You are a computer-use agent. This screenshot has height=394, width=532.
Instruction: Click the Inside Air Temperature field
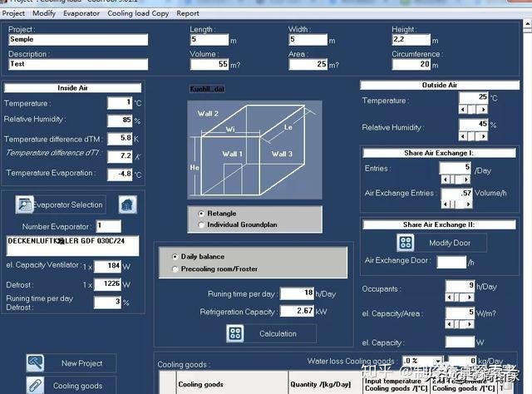click(x=120, y=103)
